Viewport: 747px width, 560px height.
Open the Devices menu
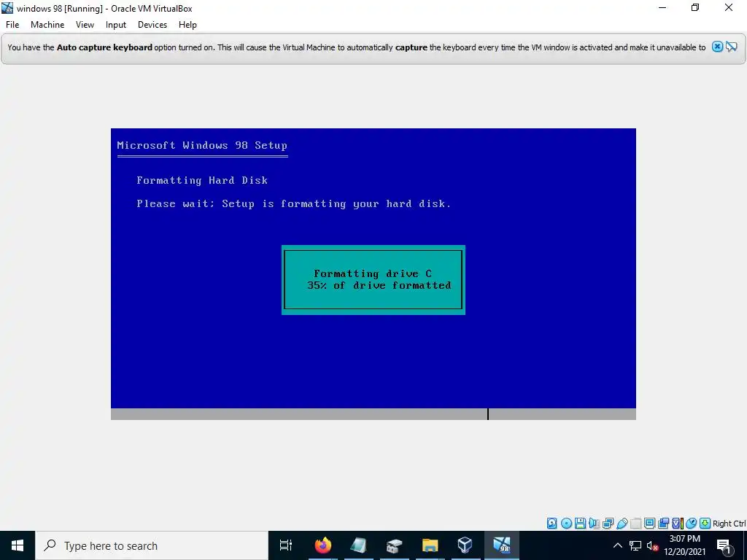click(152, 25)
